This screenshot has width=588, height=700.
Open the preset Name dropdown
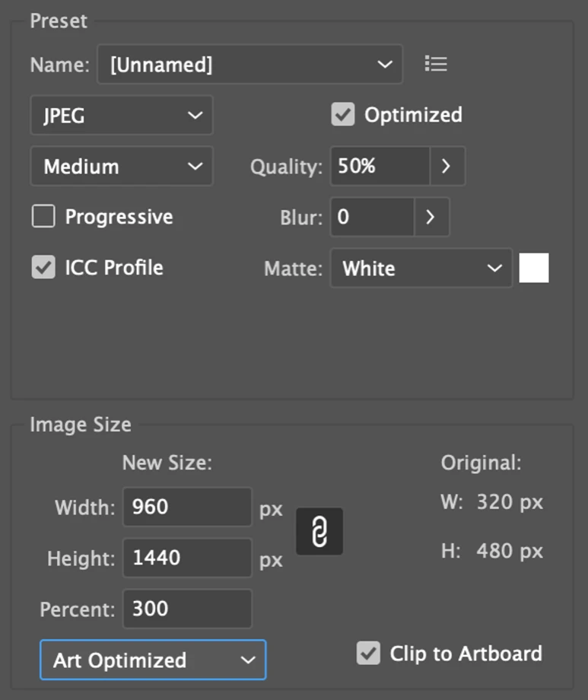click(x=250, y=64)
